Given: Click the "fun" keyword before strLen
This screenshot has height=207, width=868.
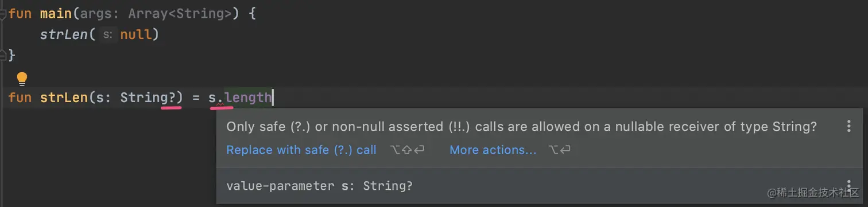Looking at the screenshot, I should coord(20,98).
